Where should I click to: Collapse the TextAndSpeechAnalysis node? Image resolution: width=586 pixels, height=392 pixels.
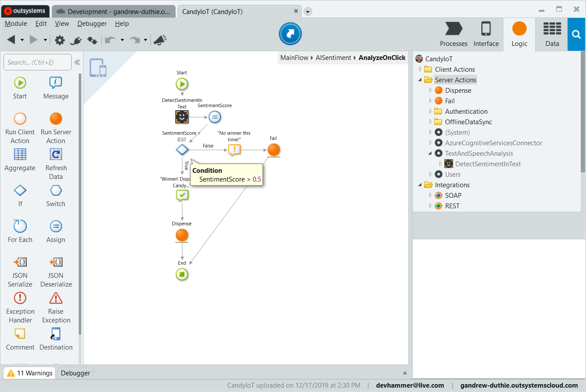pyautogui.click(x=431, y=153)
